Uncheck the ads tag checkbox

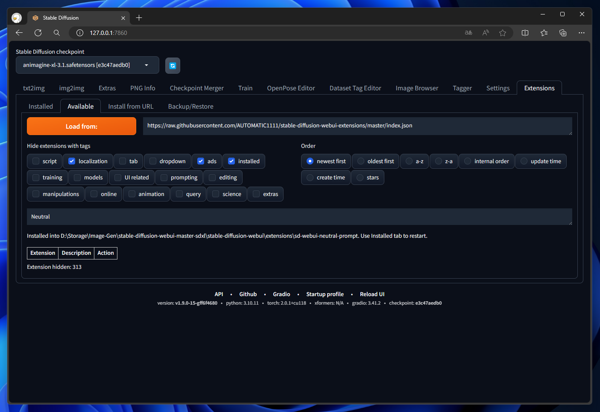click(x=201, y=161)
